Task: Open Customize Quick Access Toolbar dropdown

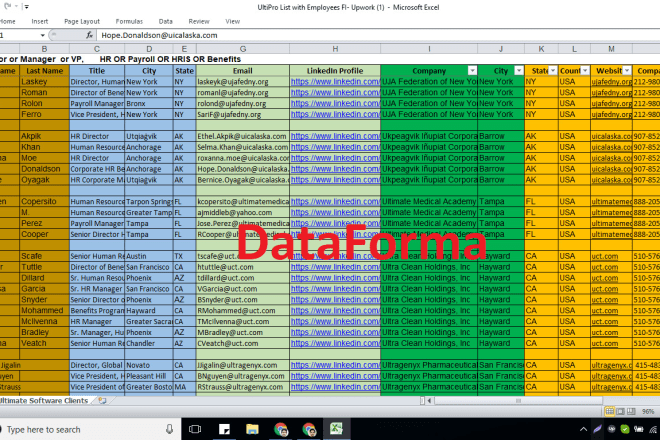Action: pyautogui.click(x=27, y=7)
